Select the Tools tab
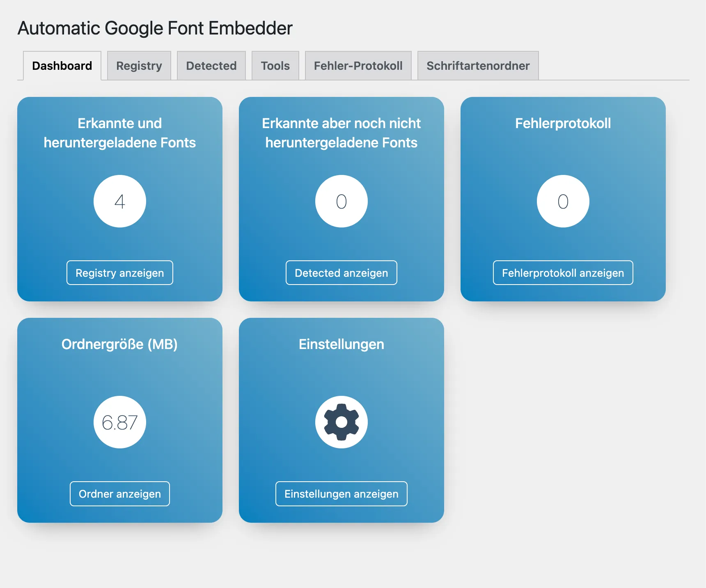This screenshot has height=588, width=706. [x=275, y=66]
